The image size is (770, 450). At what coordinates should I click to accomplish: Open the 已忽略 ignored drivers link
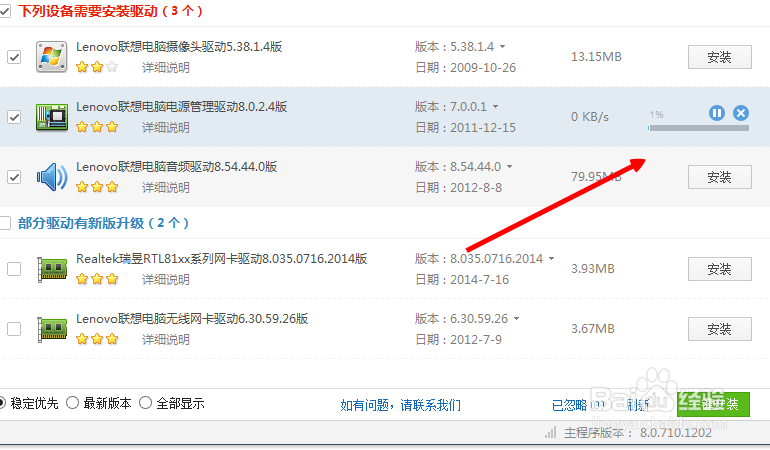(x=578, y=405)
